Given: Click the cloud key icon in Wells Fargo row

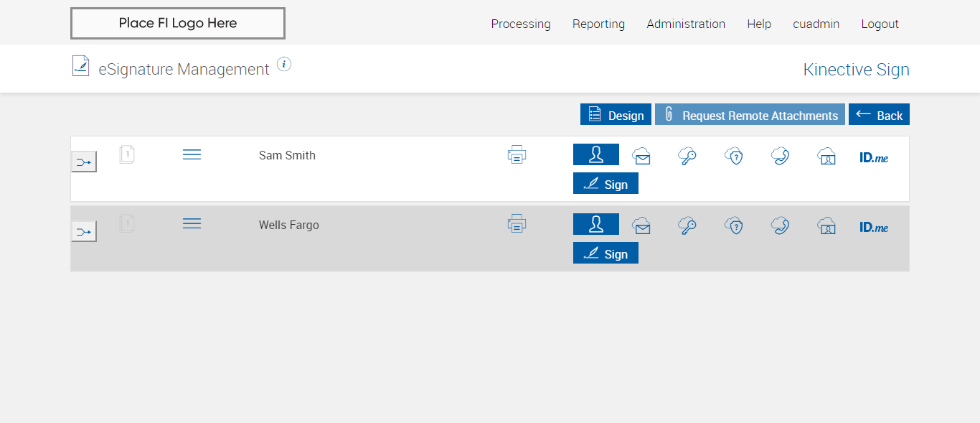Looking at the screenshot, I should [687, 226].
